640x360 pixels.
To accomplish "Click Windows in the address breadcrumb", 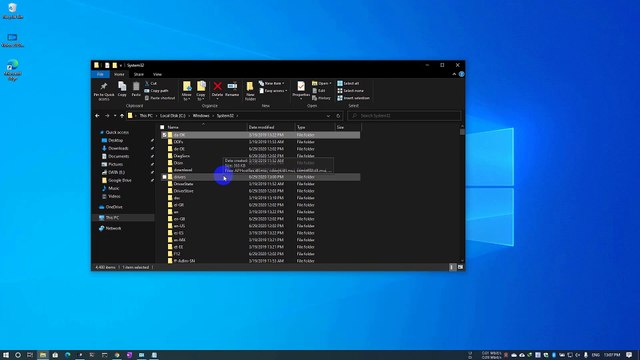I will [x=201, y=116].
